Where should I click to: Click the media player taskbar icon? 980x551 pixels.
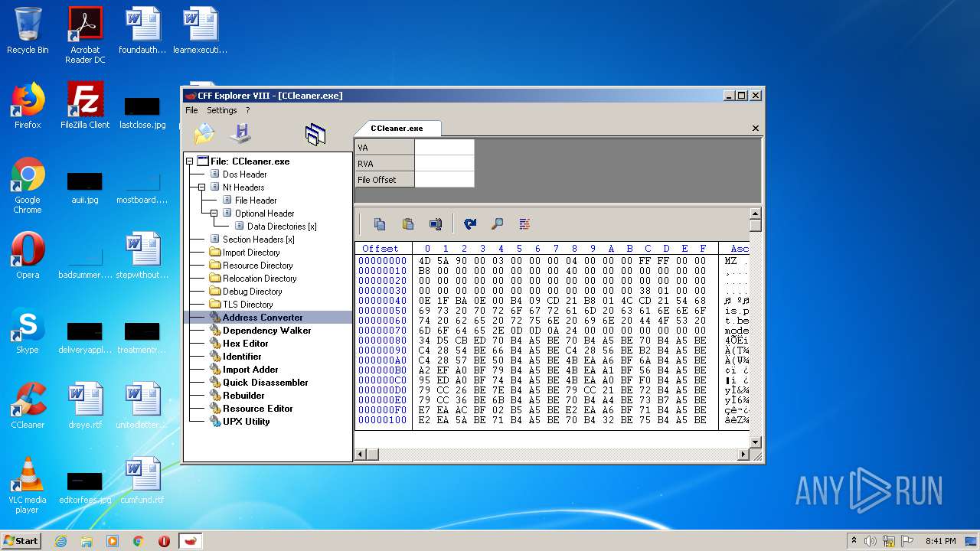(113, 541)
